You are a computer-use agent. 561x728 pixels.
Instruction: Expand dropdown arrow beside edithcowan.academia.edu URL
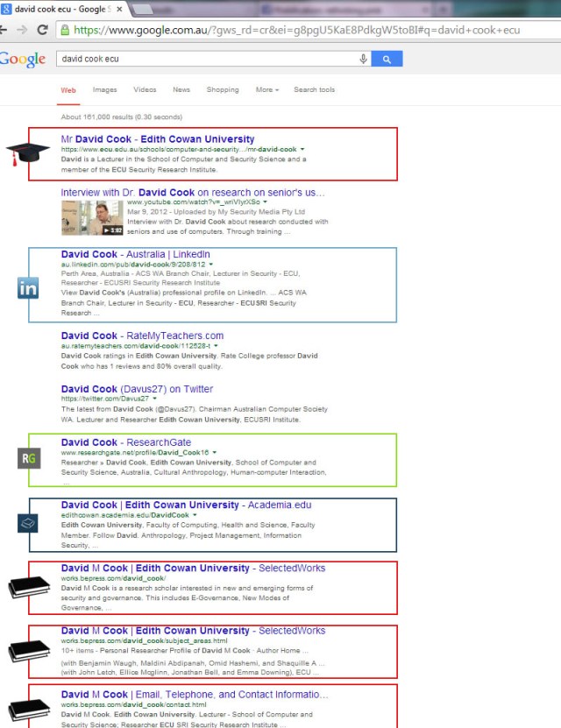(x=195, y=515)
